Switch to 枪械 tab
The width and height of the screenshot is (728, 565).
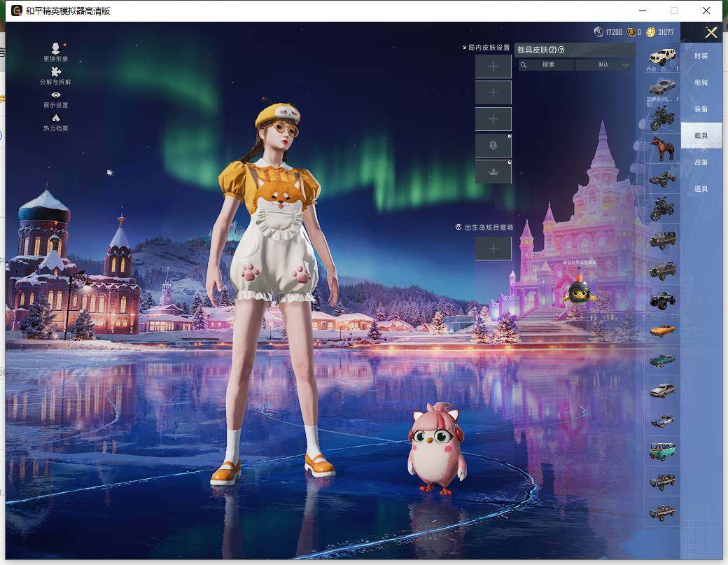tap(701, 82)
